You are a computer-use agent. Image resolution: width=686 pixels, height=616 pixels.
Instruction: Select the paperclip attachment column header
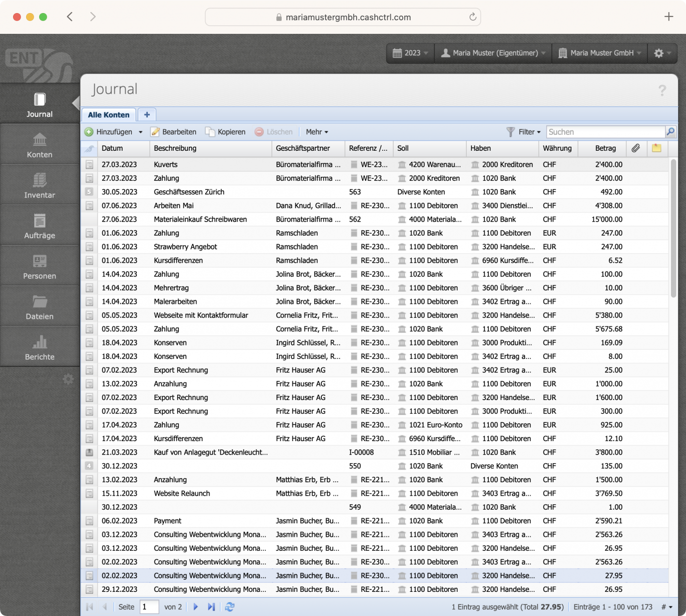[x=636, y=148]
